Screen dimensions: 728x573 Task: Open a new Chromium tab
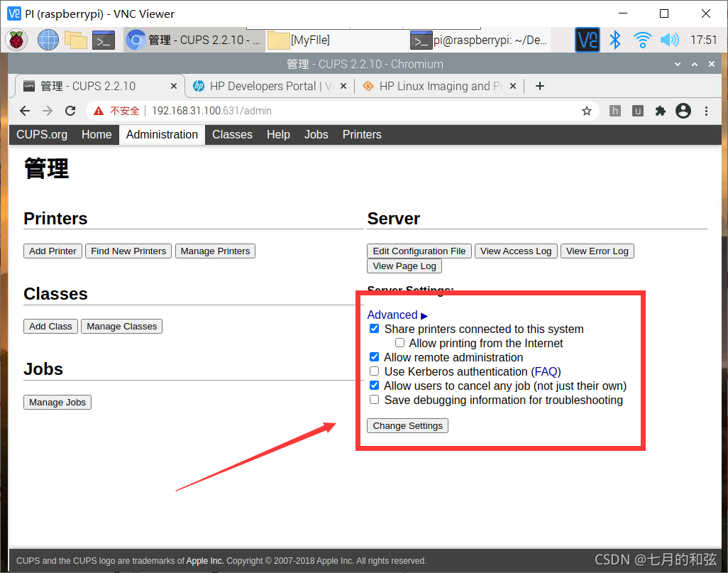point(539,86)
